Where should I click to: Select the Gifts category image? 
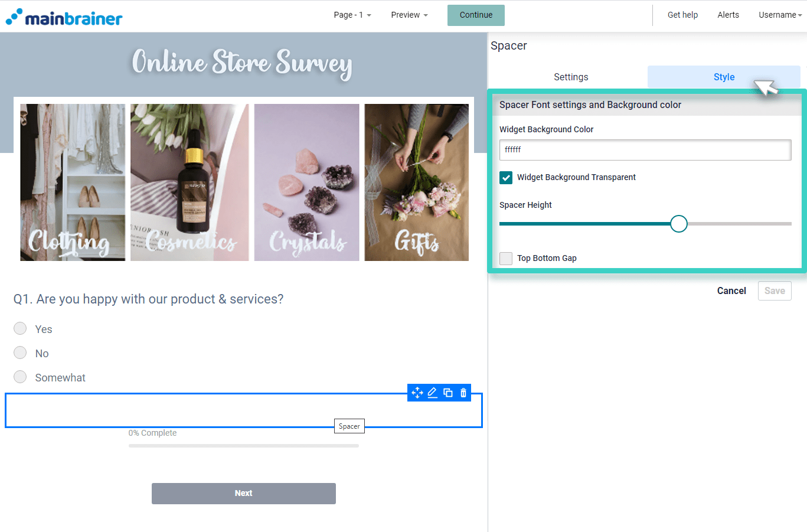pos(416,182)
